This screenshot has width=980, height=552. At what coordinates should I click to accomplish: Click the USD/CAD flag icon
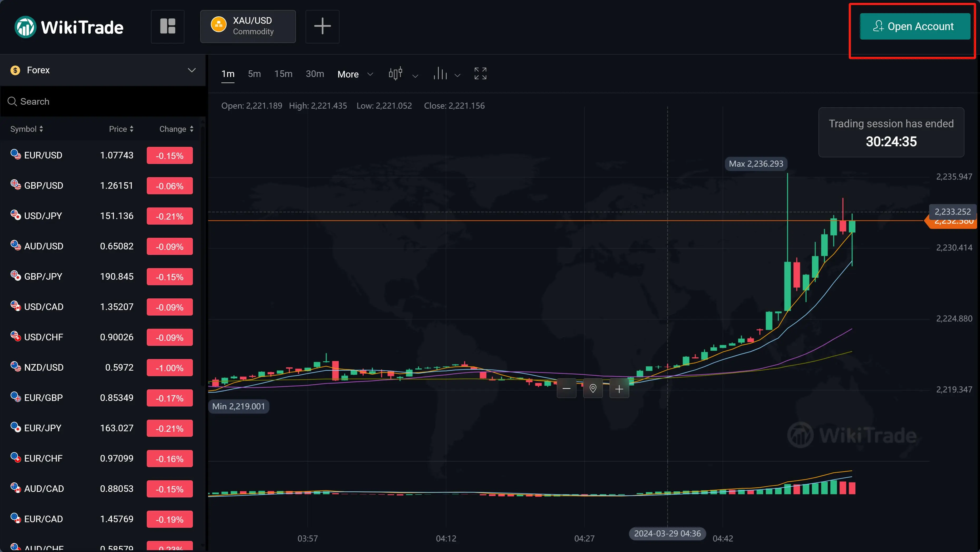click(x=16, y=306)
